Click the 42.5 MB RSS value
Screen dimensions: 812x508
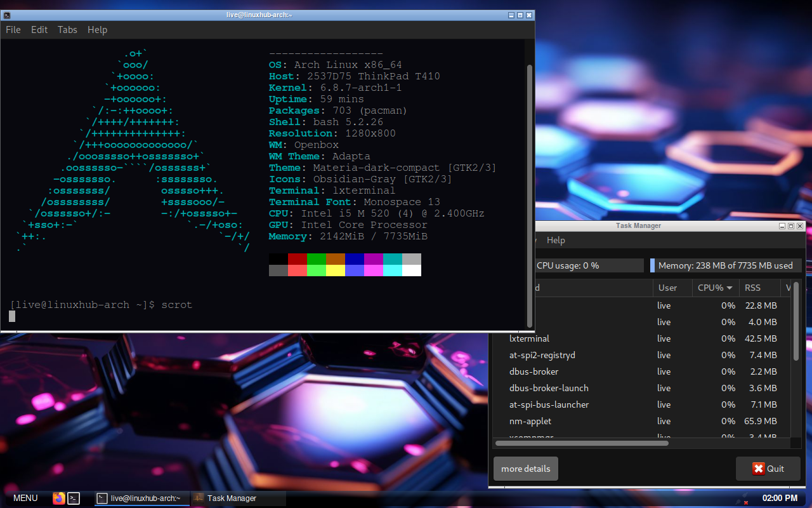[761, 338]
